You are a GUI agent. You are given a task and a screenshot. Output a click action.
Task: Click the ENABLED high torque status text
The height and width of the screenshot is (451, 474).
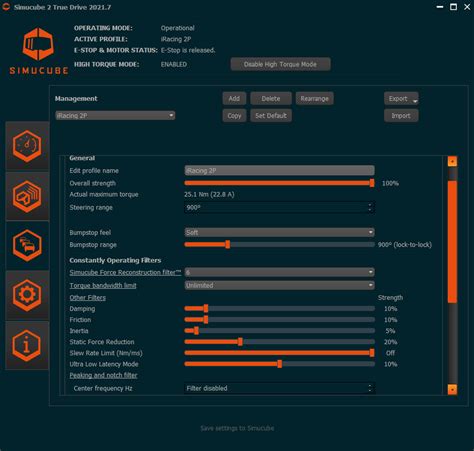pyautogui.click(x=174, y=64)
